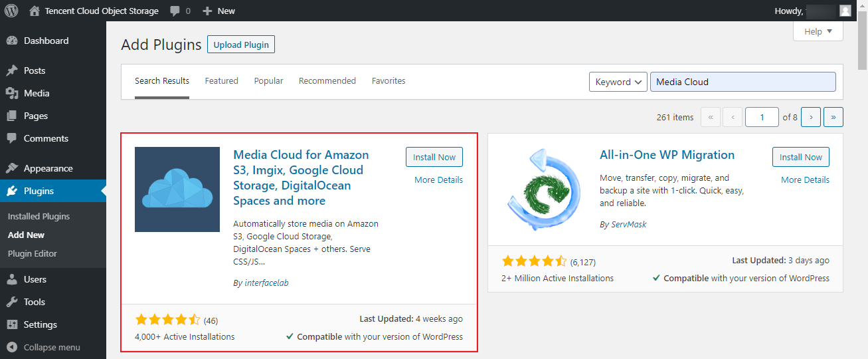Viewport: 868px width, 359px height.
Task: Click the Upload Plugin button
Action: tap(241, 45)
